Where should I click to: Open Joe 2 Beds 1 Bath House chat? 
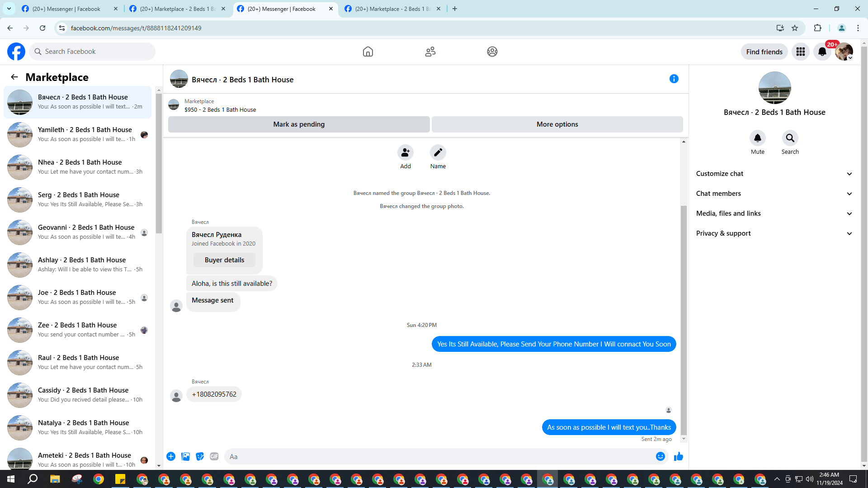click(x=78, y=298)
